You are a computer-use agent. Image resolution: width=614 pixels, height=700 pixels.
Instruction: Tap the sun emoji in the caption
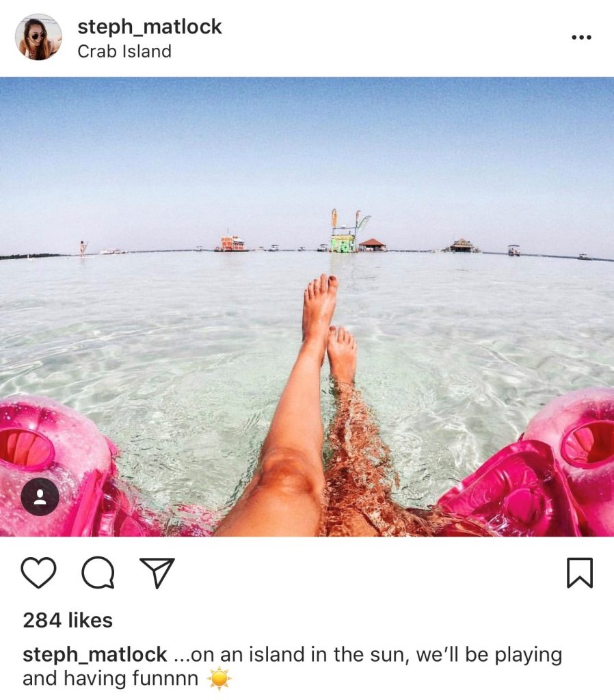219,679
